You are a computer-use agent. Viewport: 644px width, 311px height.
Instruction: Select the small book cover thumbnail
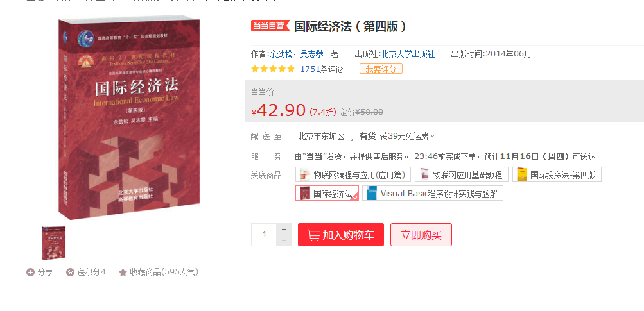coord(53,243)
